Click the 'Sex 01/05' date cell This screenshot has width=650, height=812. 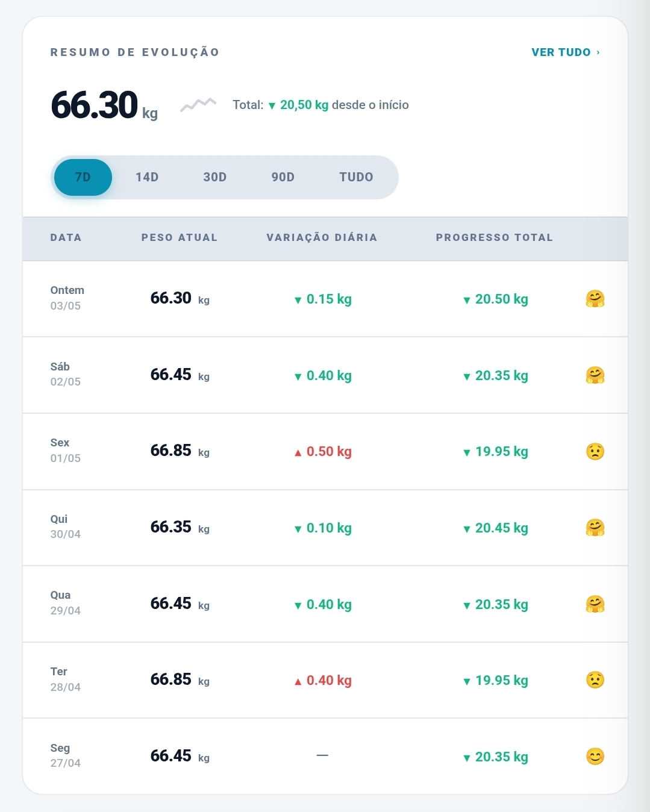click(x=66, y=450)
